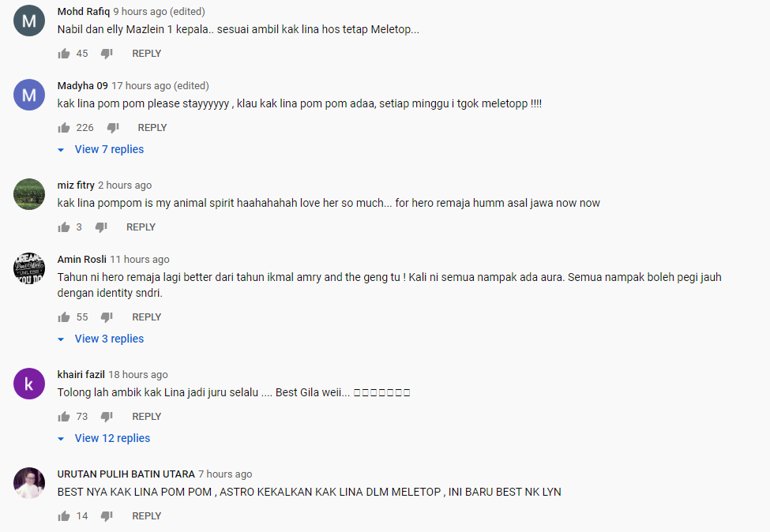Dislike khairi fazil's comment

point(107,417)
